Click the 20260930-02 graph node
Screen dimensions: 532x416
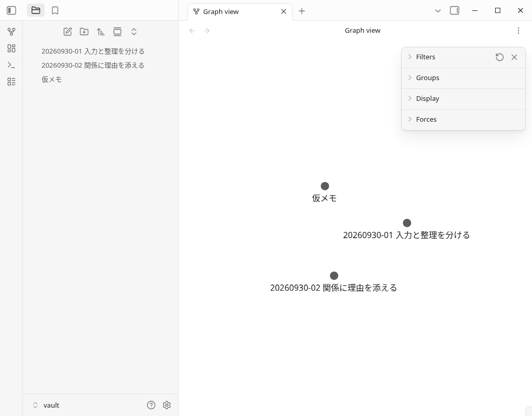click(x=334, y=276)
